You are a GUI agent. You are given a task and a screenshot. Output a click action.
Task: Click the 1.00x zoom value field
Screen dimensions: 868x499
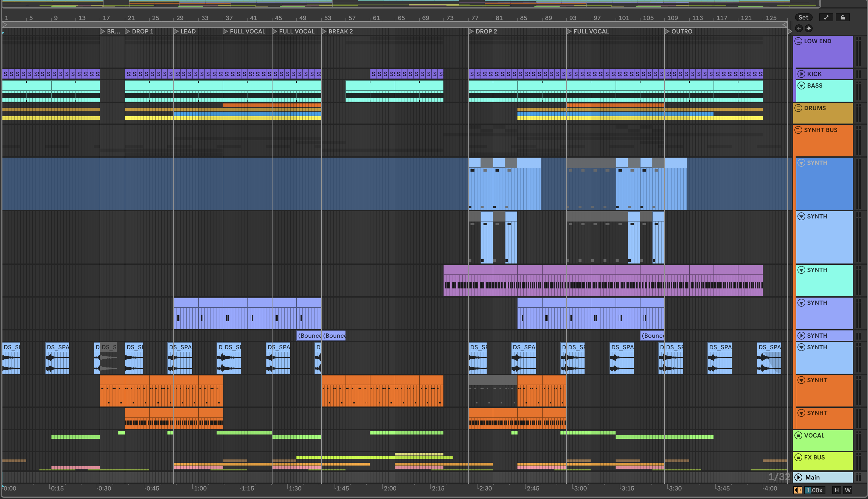pos(814,490)
